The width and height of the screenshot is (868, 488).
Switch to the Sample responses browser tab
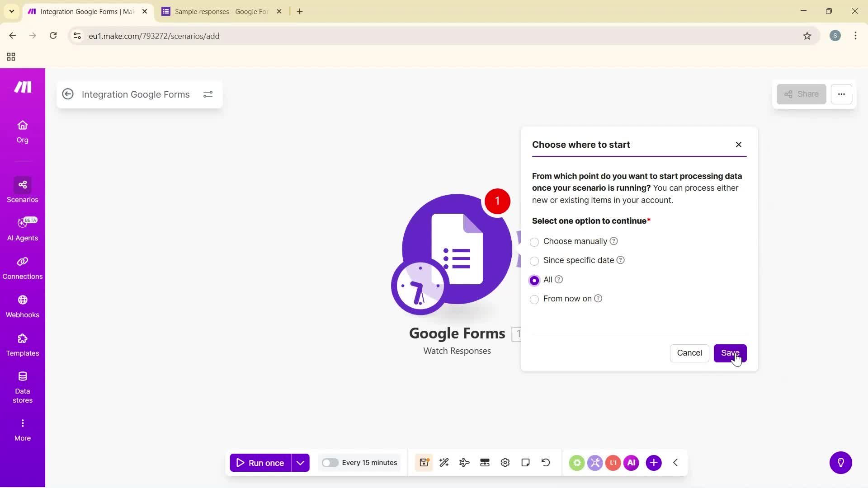217,11
